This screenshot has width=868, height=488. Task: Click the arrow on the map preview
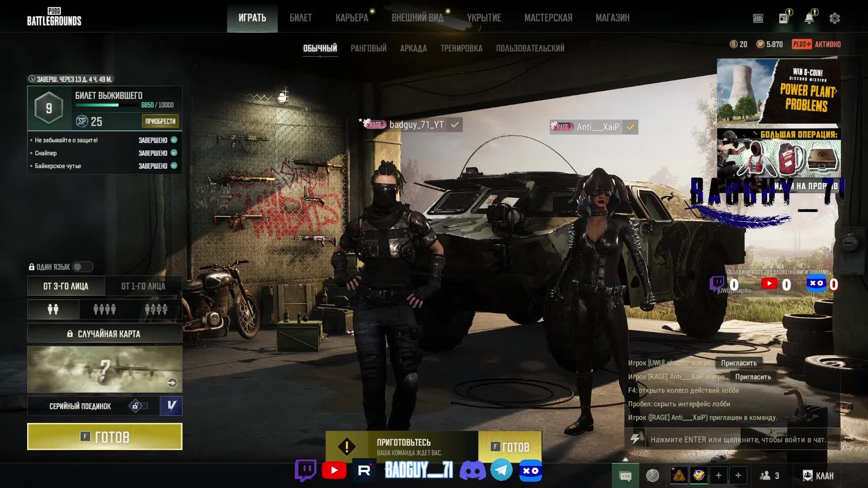click(172, 383)
